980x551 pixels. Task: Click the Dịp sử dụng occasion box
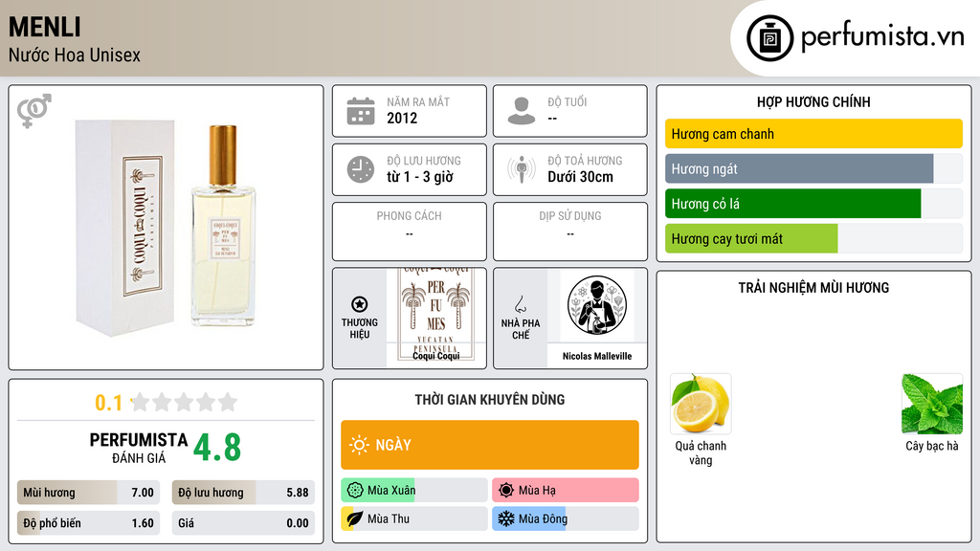coord(570,231)
